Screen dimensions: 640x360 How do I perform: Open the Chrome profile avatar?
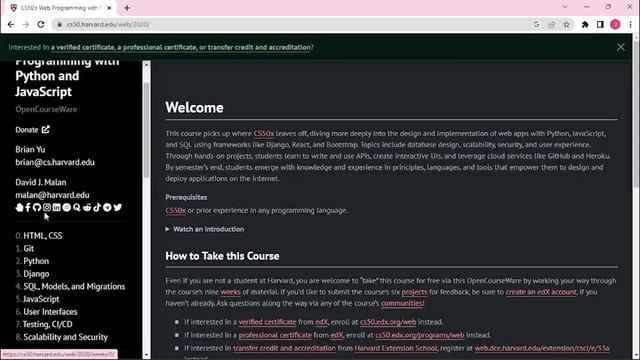click(615, 24)
